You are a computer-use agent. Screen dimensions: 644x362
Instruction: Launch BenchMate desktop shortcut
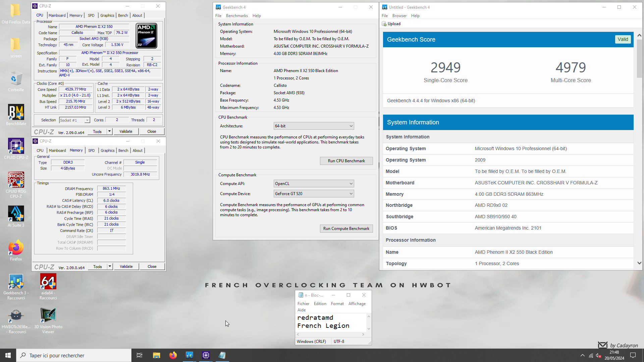click(16, 115)
